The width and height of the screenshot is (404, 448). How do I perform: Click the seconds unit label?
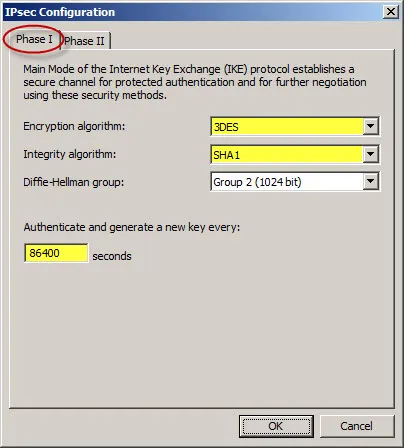[x=112, y=256]
